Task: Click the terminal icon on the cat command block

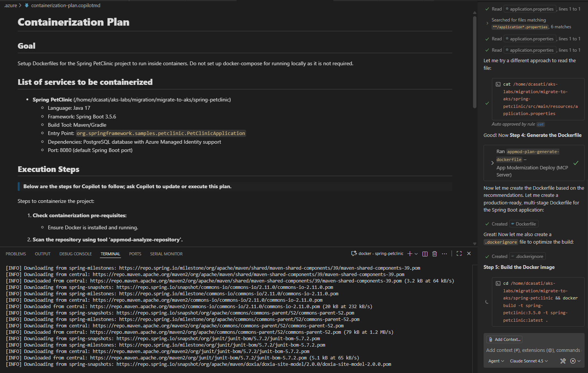Action: (x=498, y=84)
